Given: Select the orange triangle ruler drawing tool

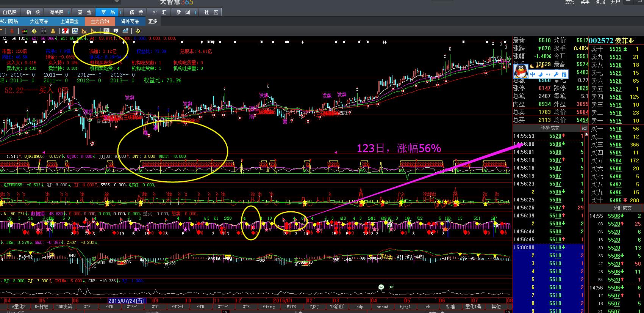Looking at the screenshot, I should 84,31.
